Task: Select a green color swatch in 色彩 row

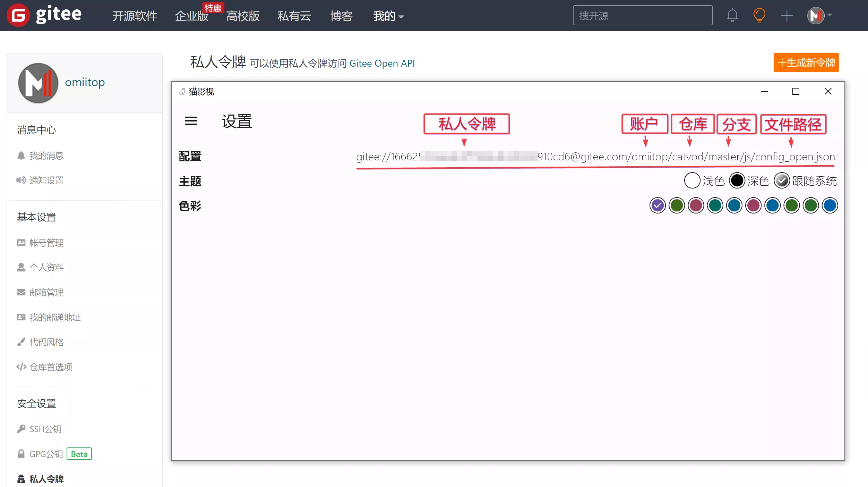Action: click(x=677, y=205)
